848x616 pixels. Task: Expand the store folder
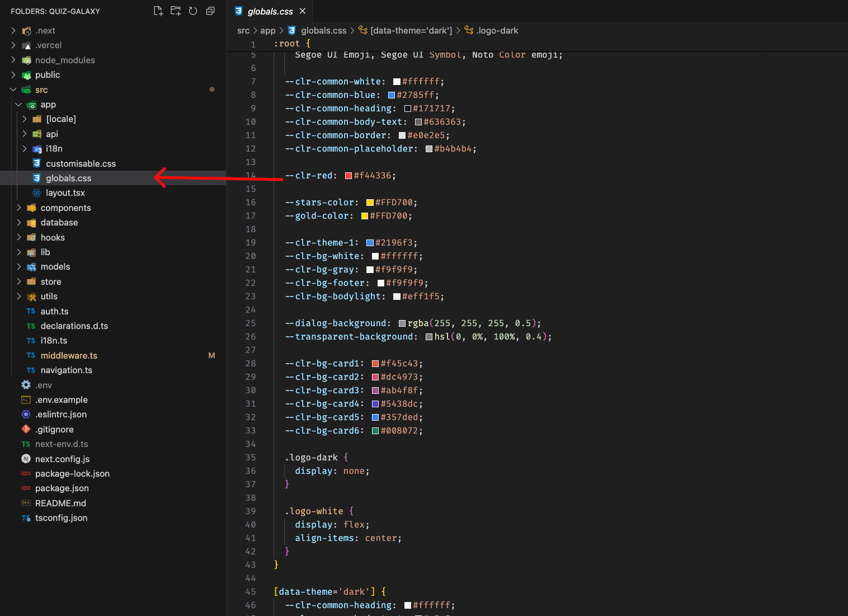18,282
